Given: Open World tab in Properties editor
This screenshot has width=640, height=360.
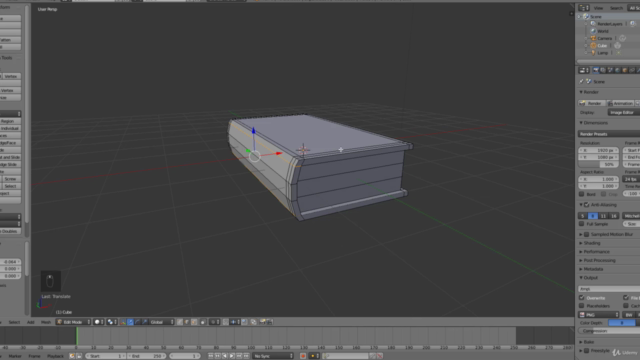Looking at the screenshot, I should 618,71.
